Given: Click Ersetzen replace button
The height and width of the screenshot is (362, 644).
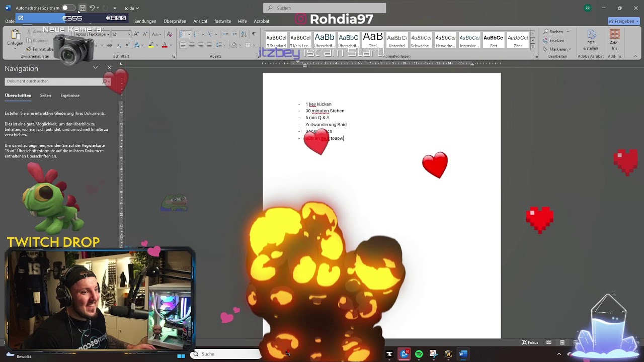Looking at the screenshot, I should click(x=553, y=40).
